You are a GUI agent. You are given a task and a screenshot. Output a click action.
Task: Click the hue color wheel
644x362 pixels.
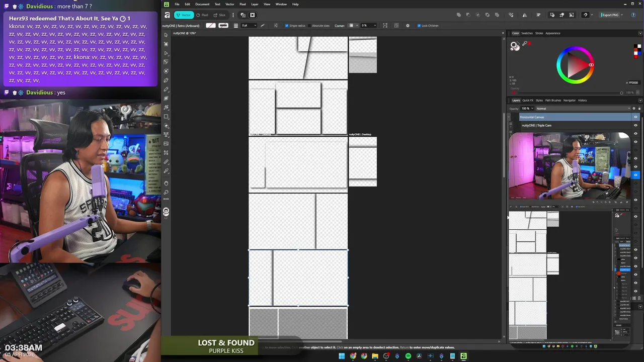click(575, 65)
